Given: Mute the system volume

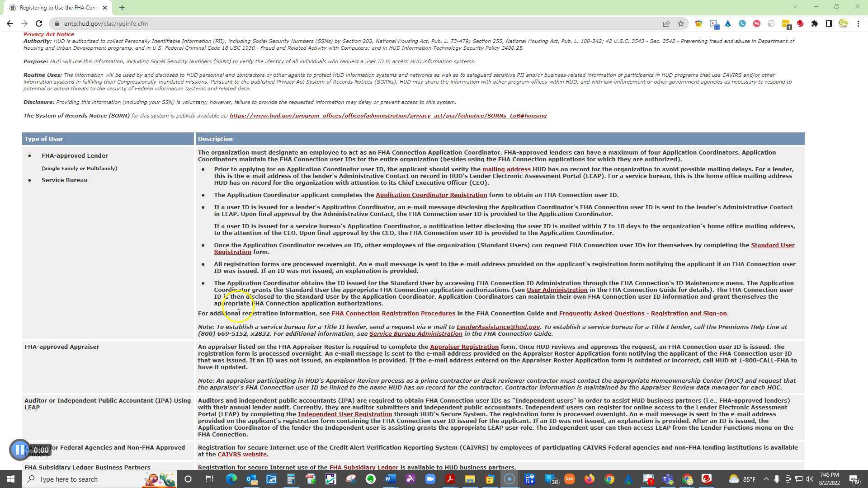Looking at the screenshot, I should point(810,479).
